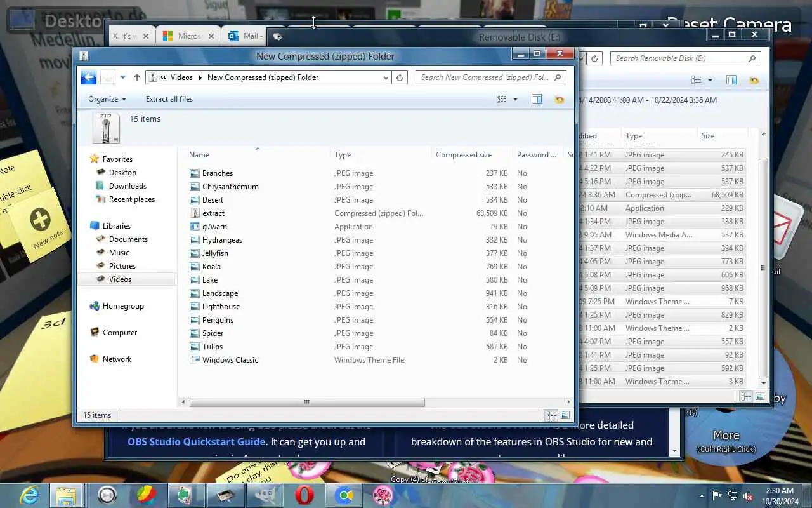Open recent pages dropdown next to the zipped folder forward arrow
812x508 pixels.
click(123, 77)
